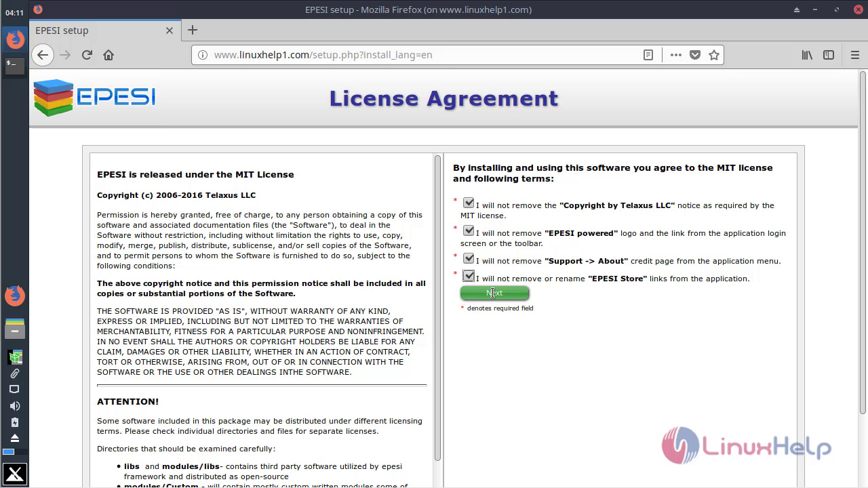Viewport: 868px width, 488px height.
Task: Show site information for linuxhelp1.com
Action: 203,55
